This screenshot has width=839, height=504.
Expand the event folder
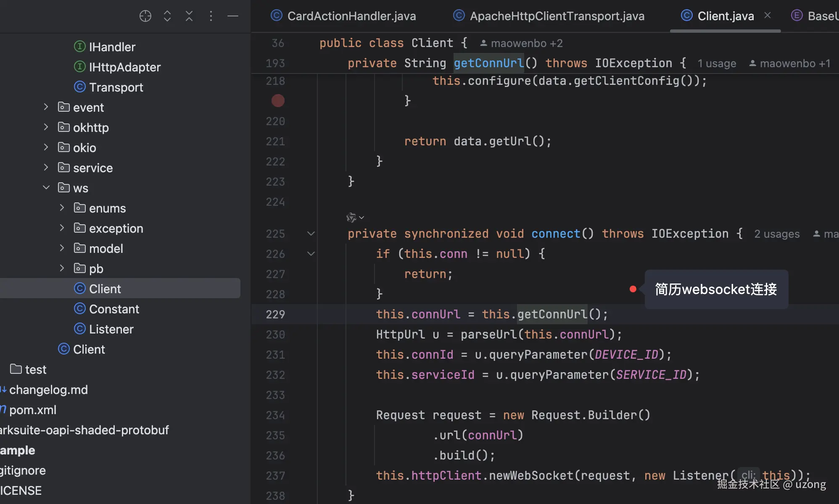click(46, 107)
